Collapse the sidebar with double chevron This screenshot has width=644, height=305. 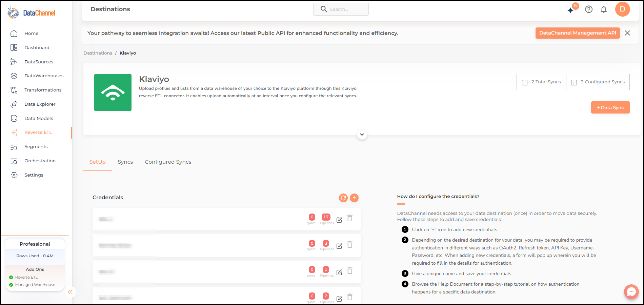tap(70, 292)
